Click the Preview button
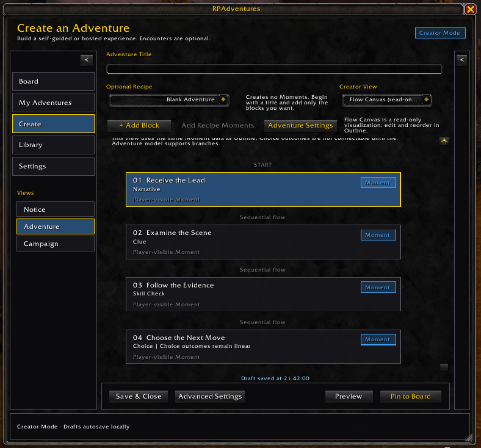 (349, 397)
